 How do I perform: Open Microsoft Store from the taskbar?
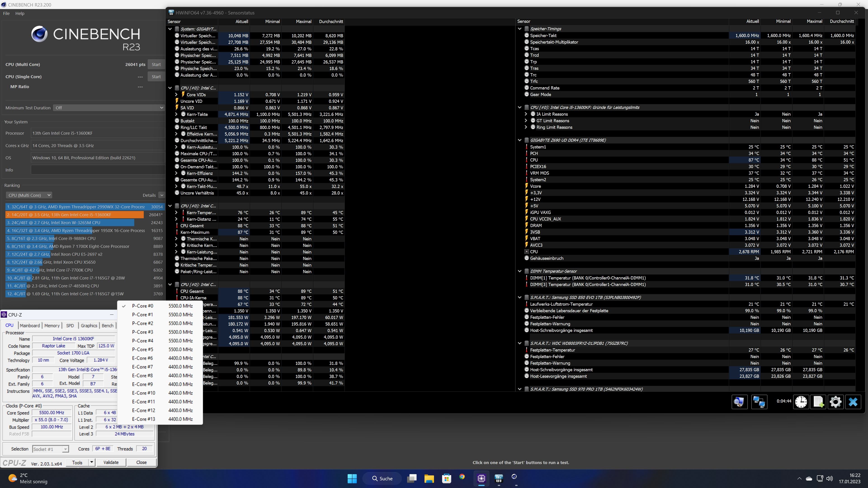pos(446,478)
